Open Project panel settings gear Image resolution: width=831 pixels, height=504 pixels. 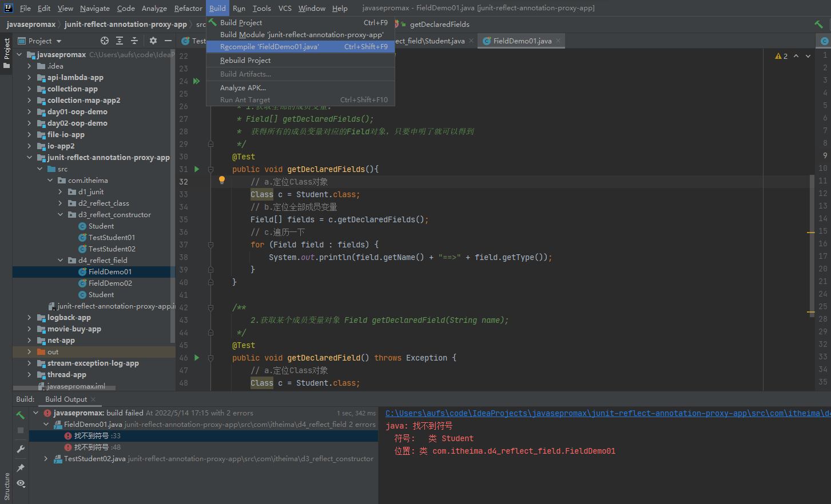153,41
